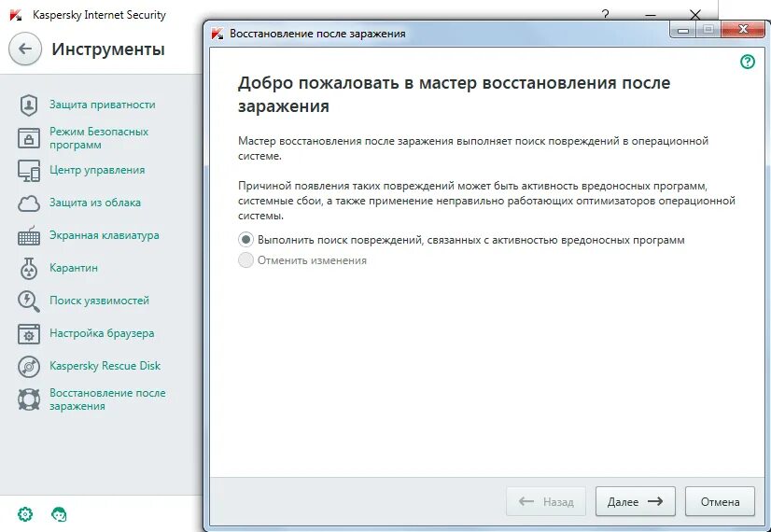771x532 pixels.
Task: Click the Карантин flask icon
Action: 29,269
